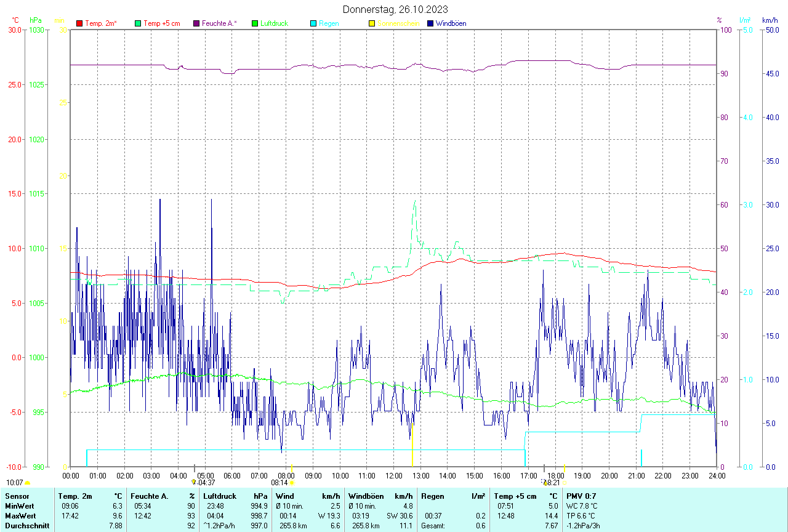
Task: Click the Temp +5 cm maximum time '12:48'
Action: tap(506, 515)
